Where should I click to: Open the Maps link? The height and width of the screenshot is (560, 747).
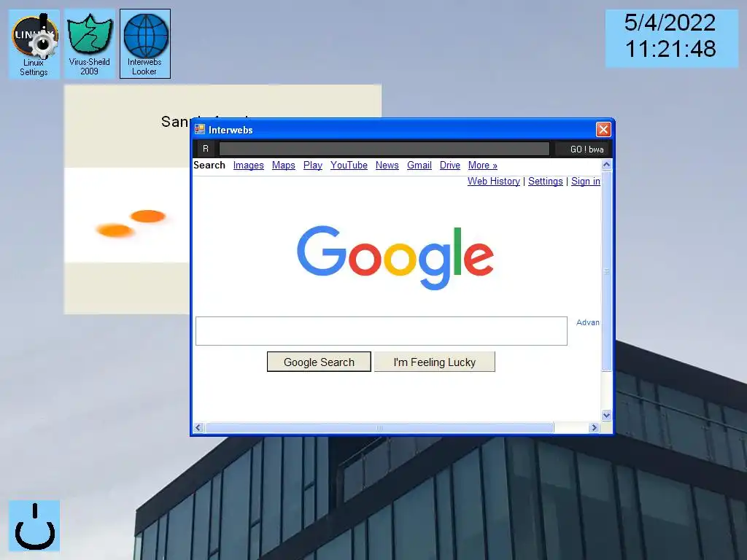(284, 166)
